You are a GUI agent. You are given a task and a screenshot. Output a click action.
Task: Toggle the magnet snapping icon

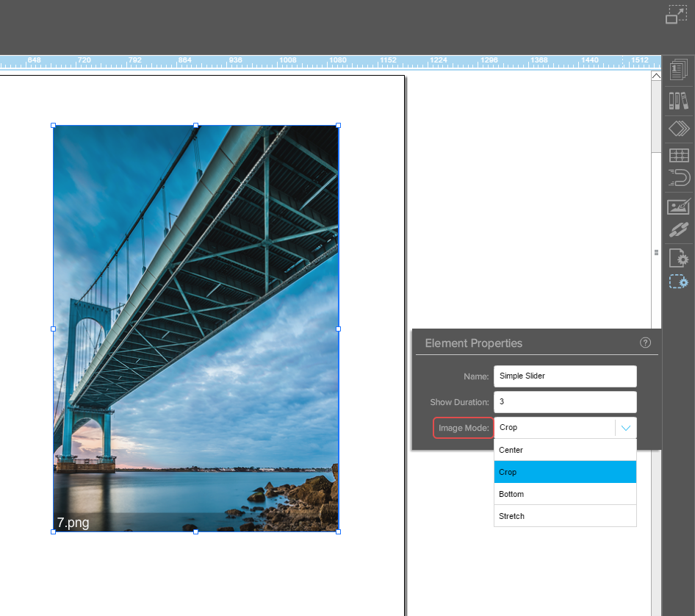click(x=678, y=178)
